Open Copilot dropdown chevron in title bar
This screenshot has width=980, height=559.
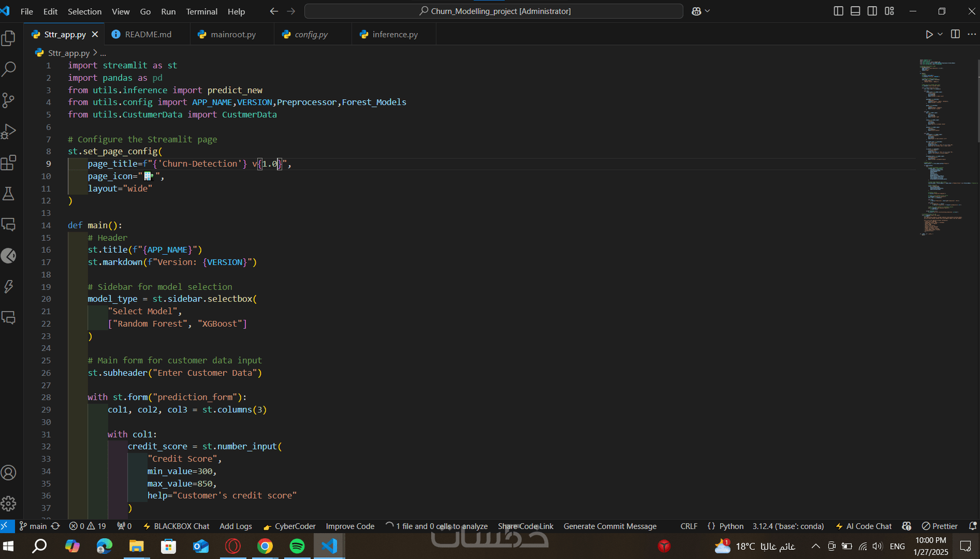coord(707,11)
